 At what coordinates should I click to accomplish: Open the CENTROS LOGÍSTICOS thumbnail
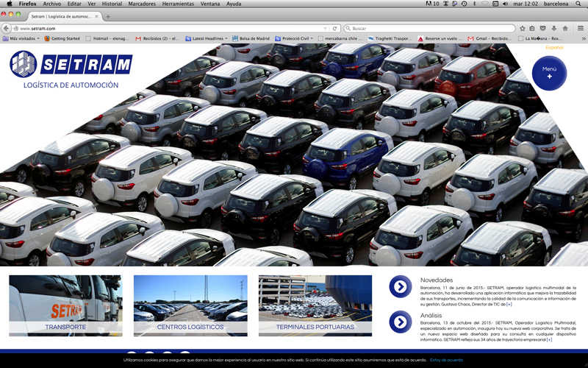[x=190, y=305]
